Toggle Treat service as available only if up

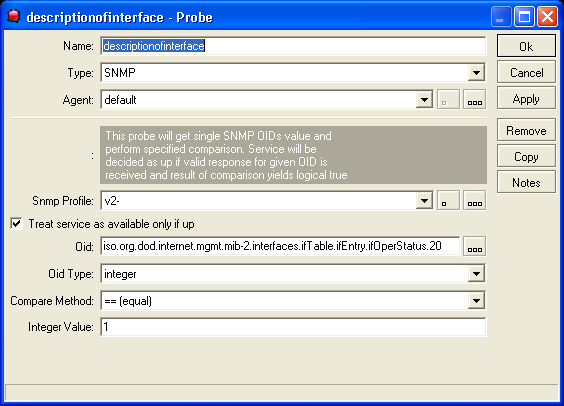(x=17, y=224)
